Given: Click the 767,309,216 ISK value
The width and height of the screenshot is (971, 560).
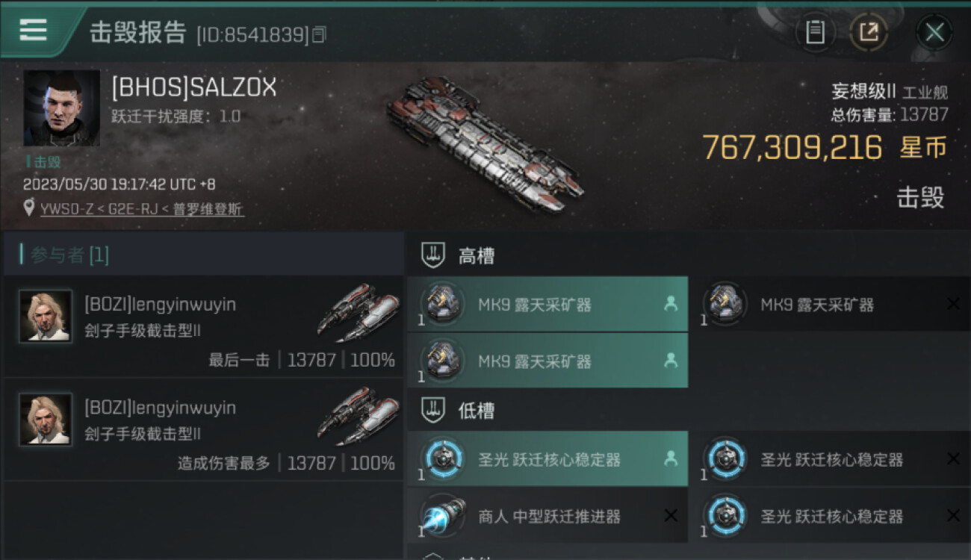Looking at the screenshot, I should (x=792, y=147).
